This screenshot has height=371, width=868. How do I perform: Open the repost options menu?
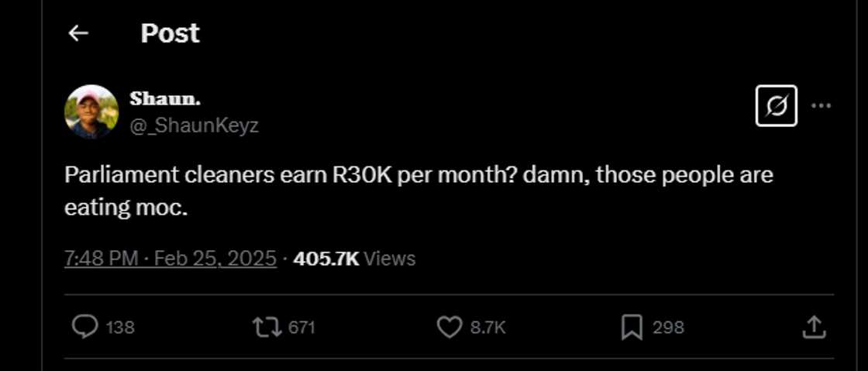coord(267,328)
